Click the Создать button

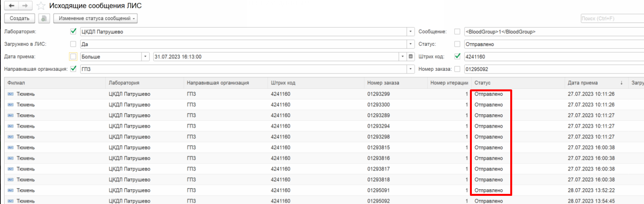pos(19,18)
